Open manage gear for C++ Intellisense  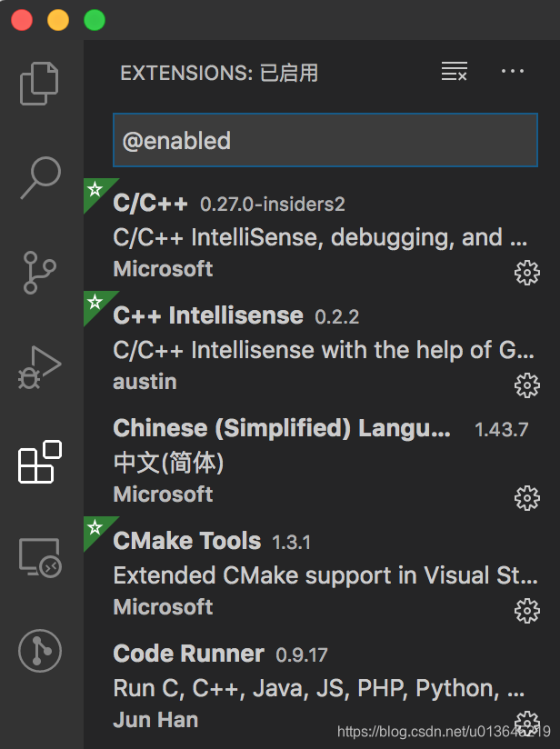[x=527, y=384]
